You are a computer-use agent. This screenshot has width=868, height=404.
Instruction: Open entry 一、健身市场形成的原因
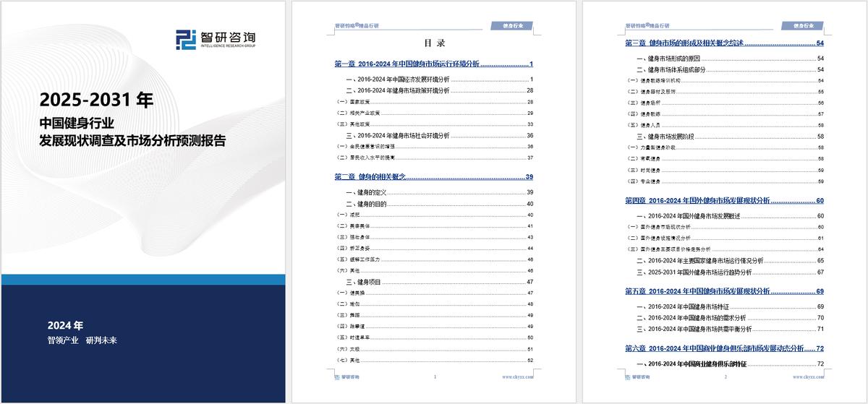(730, 58)
